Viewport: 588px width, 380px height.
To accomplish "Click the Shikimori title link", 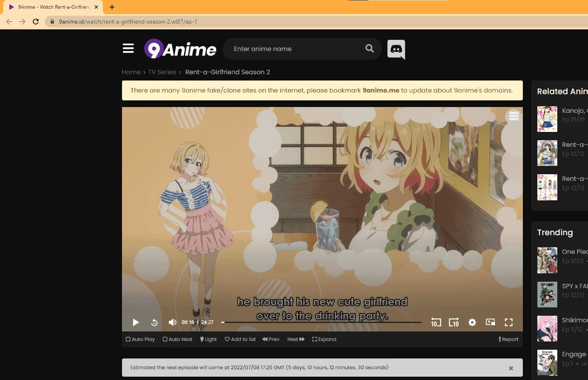I will (575, 320).
